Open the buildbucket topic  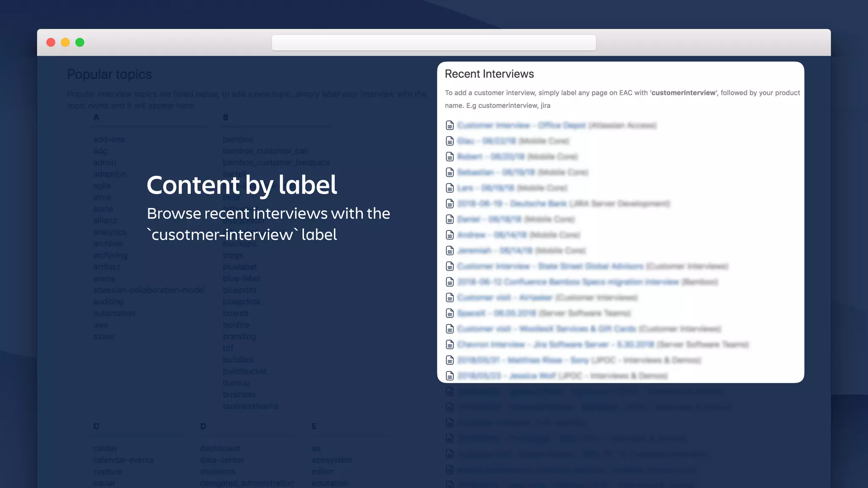[245, 372]
